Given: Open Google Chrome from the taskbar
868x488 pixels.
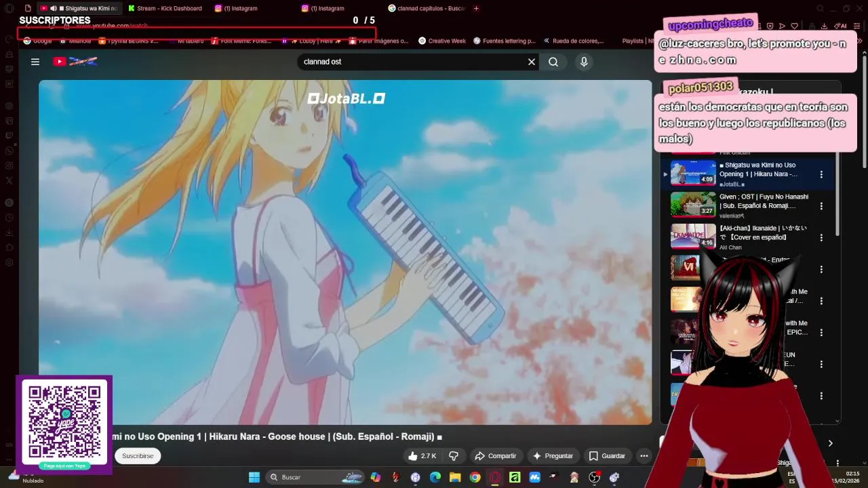Looking at the screenshot, I should (475, 477).
